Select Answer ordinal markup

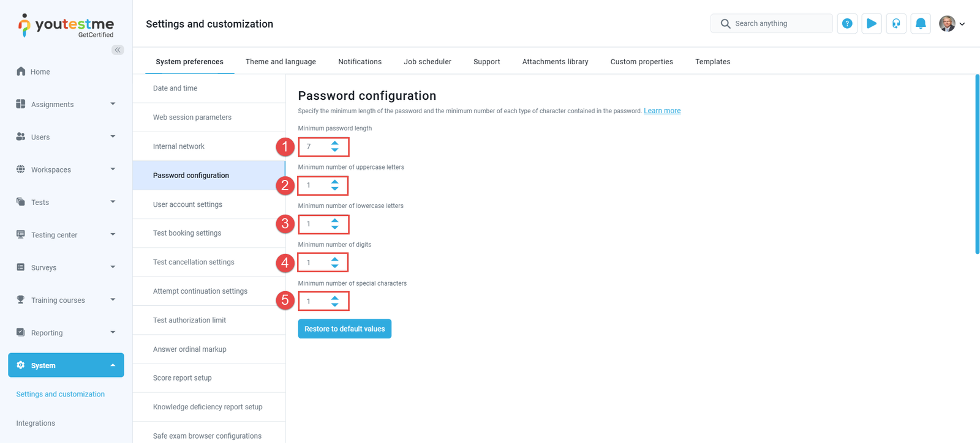(x=209, y=349)
